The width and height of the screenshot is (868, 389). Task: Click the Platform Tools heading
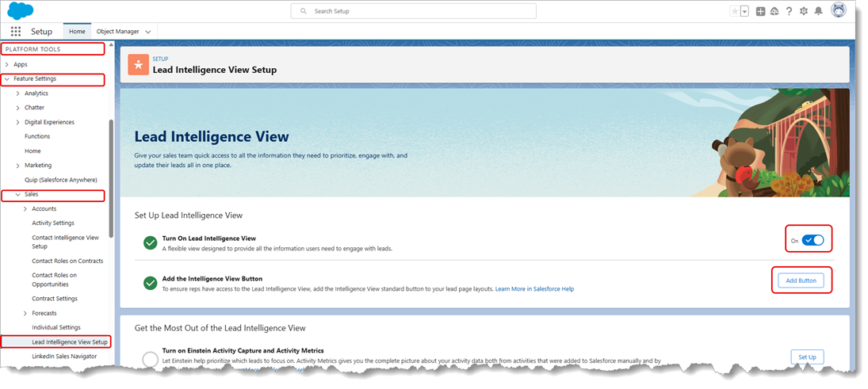click(x=33, y=49)
